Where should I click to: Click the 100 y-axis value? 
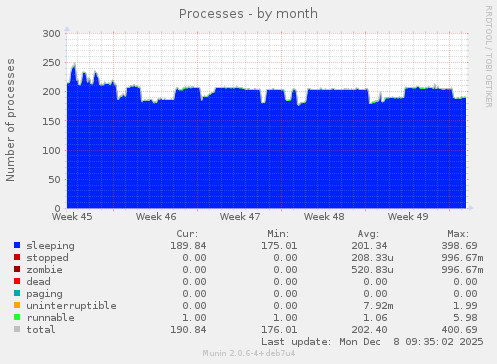(51, 150)
